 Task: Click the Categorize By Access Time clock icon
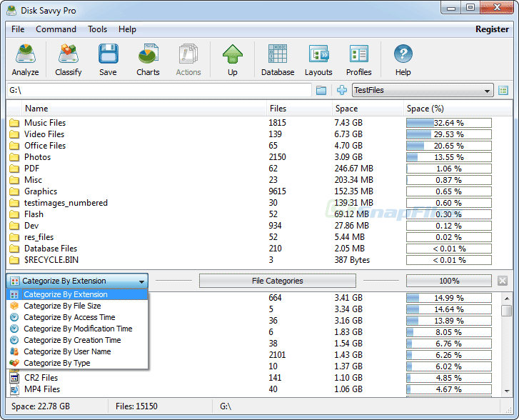pos(14,317)
